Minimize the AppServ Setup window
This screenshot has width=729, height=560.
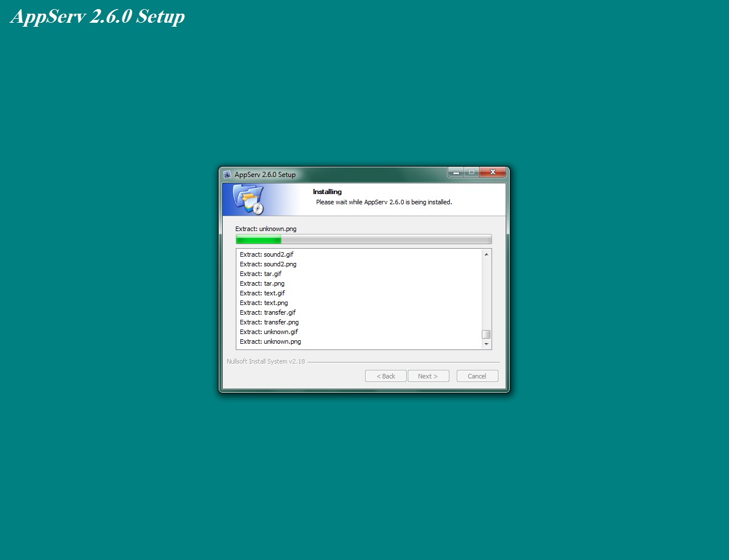456,172
